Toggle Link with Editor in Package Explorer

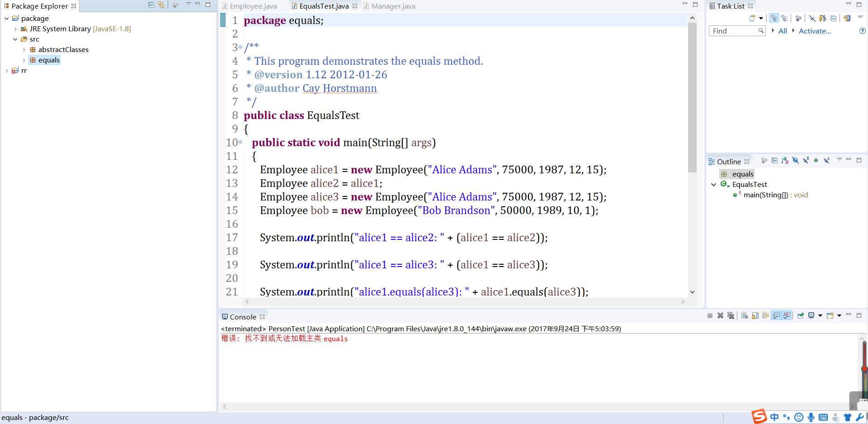pos(161,5)
